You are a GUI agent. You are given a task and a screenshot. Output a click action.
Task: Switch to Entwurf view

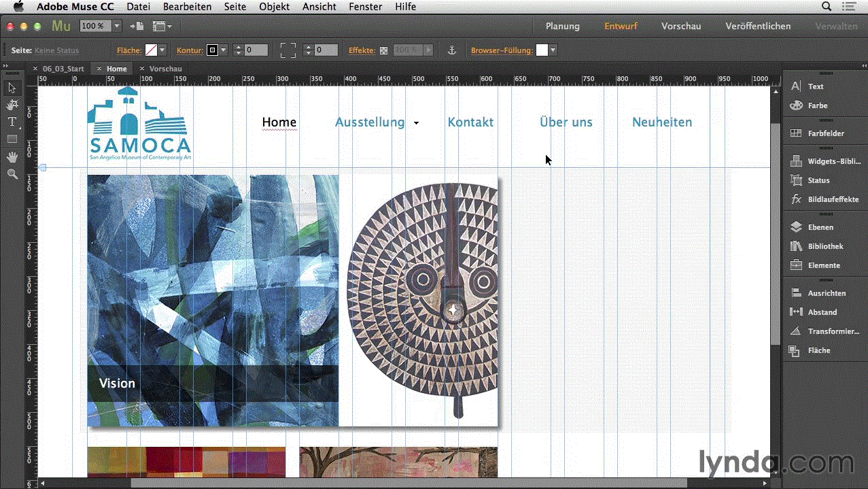coord(621,26)
